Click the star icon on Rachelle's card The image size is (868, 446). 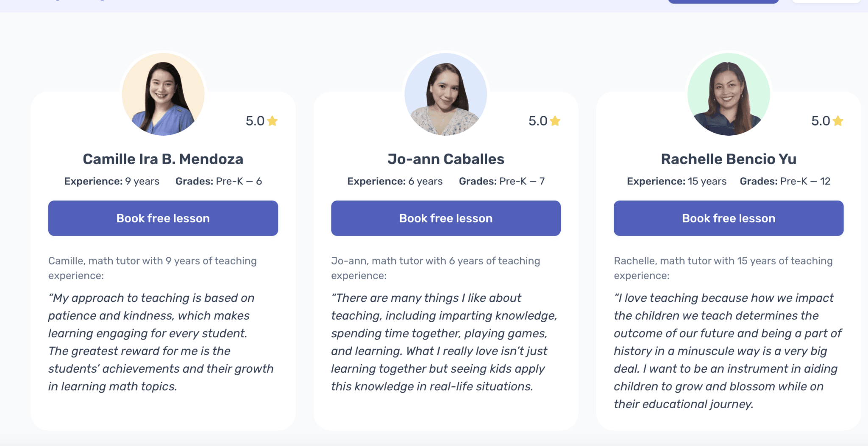pos(838,121)
